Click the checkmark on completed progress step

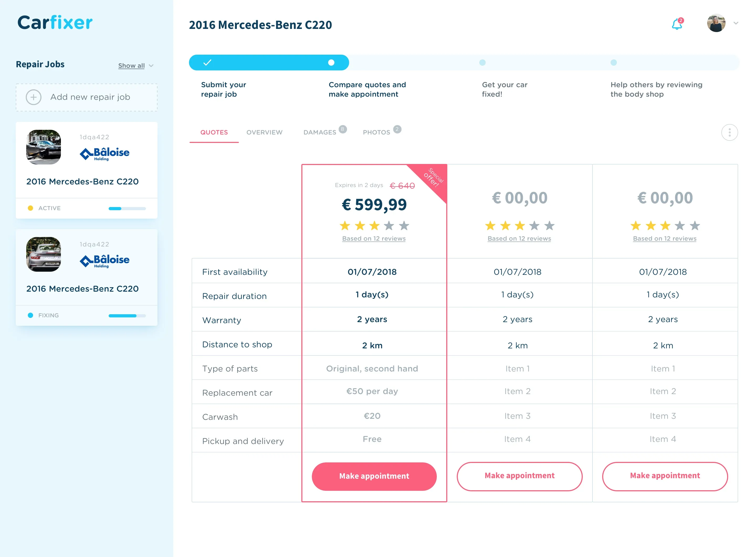coord(207,62)
